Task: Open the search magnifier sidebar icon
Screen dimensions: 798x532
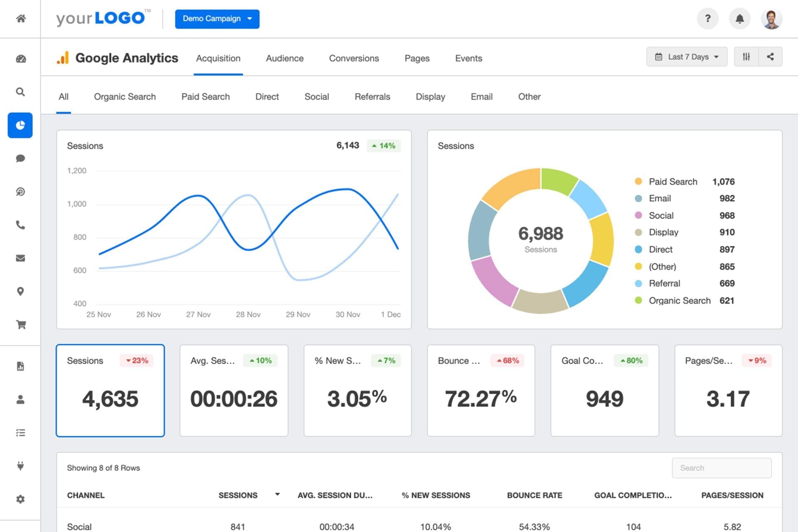Action: (20, 92)
